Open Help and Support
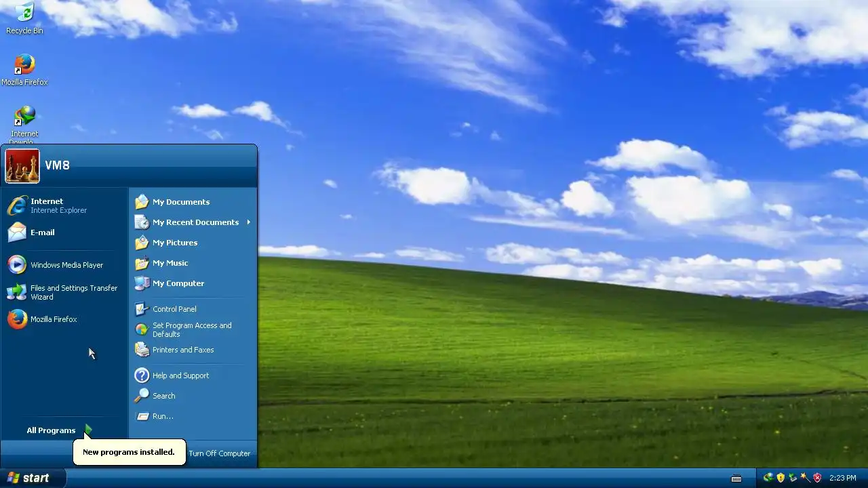The height and width of the screenshot is (488, 868). [193, 375]
